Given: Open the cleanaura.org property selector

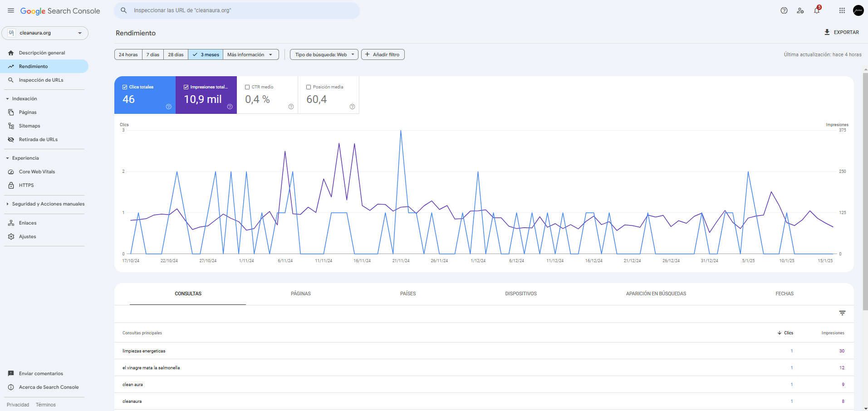Looking at the screenshot, I should point(45,33).
